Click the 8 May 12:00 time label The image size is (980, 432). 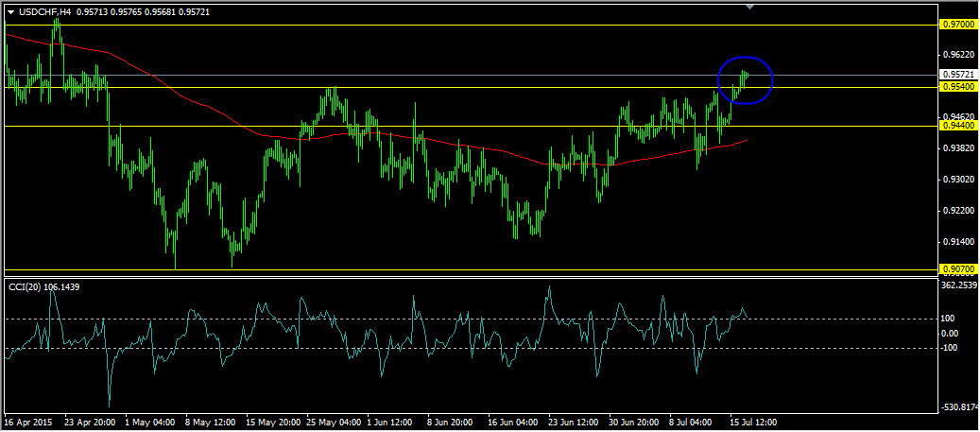[x=210, y=422]
